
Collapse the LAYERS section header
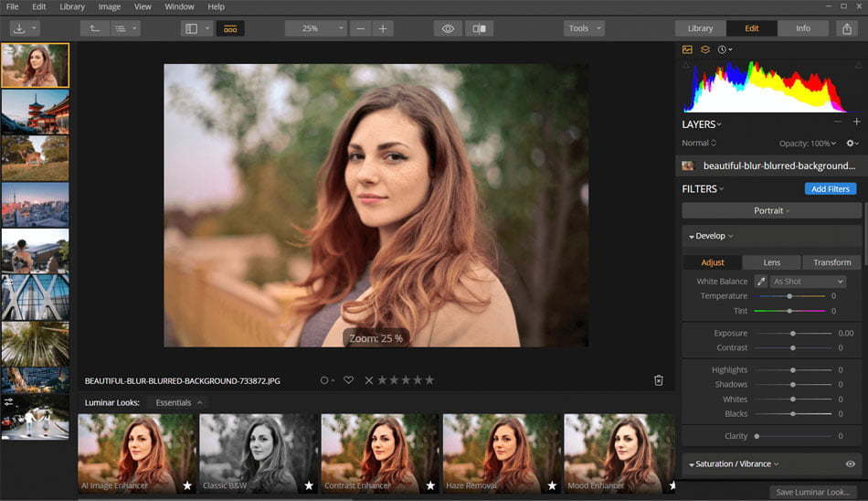[x=702, y=124]
